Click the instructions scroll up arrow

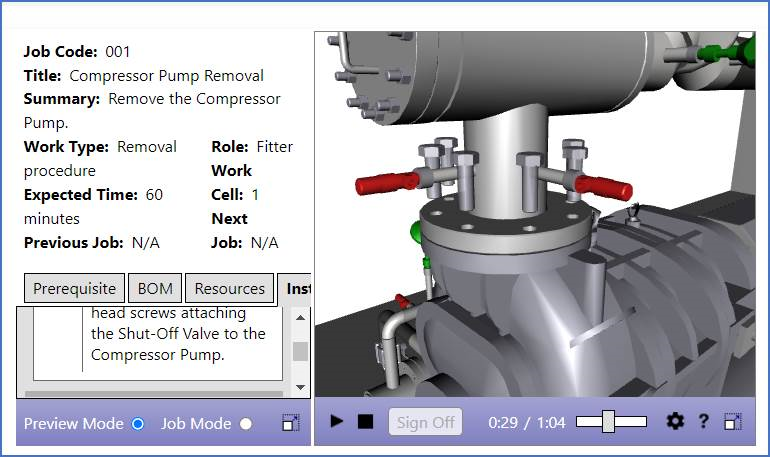pos(301,318)
